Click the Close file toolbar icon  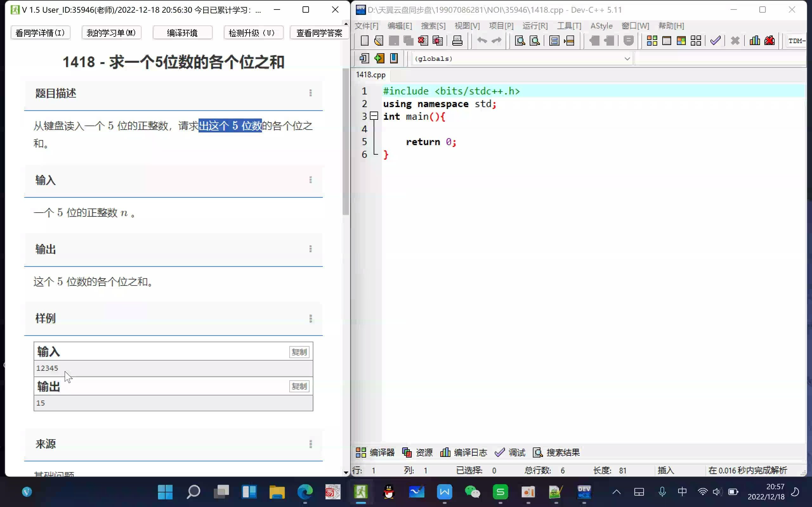pos(423,41)
